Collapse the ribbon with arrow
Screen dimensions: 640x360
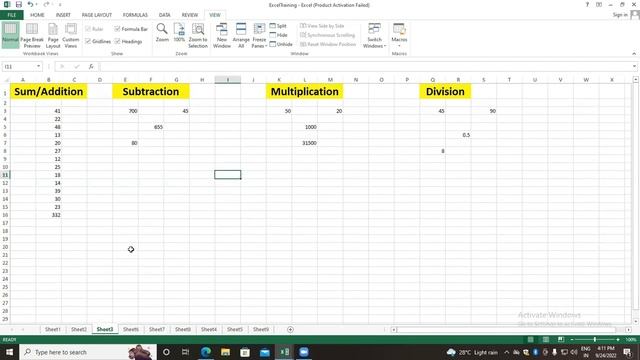click(634, 53)
